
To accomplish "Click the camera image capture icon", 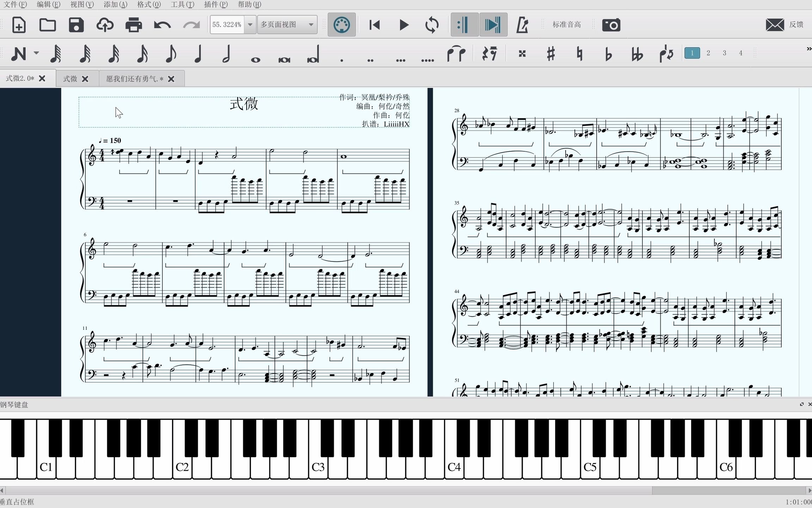I will (x=611, y=25).
